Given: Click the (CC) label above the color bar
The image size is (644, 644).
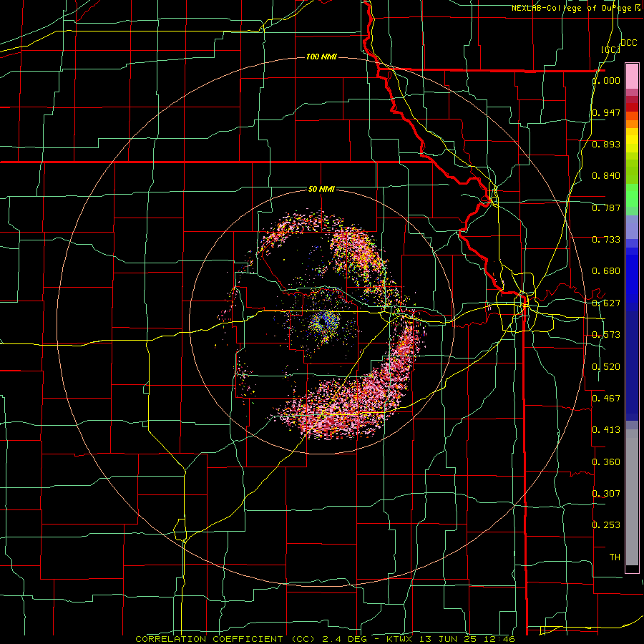Looking at the screenshot, I should [611, 49].
